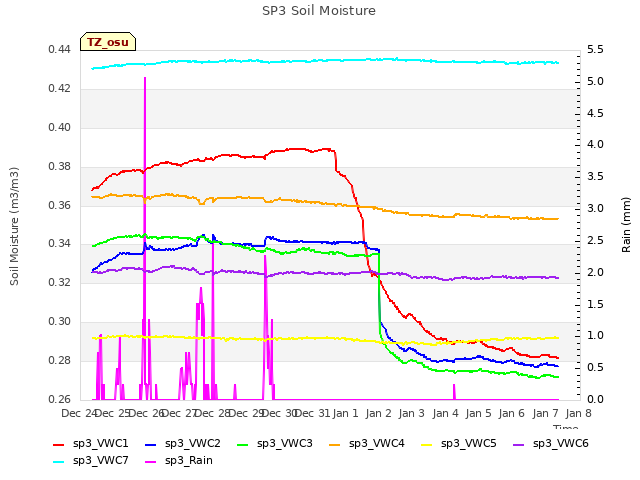This screenshot has height=480, width=640.
Task: Click the 4.5 rain axis value
Action: click(595, 113)
